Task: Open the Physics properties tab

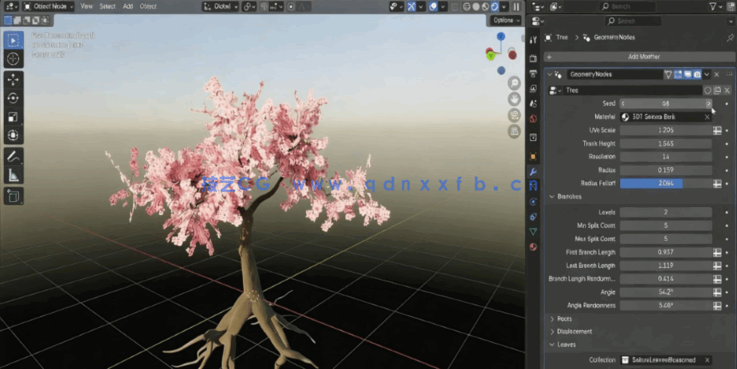Action: click(x=533, y=202)
